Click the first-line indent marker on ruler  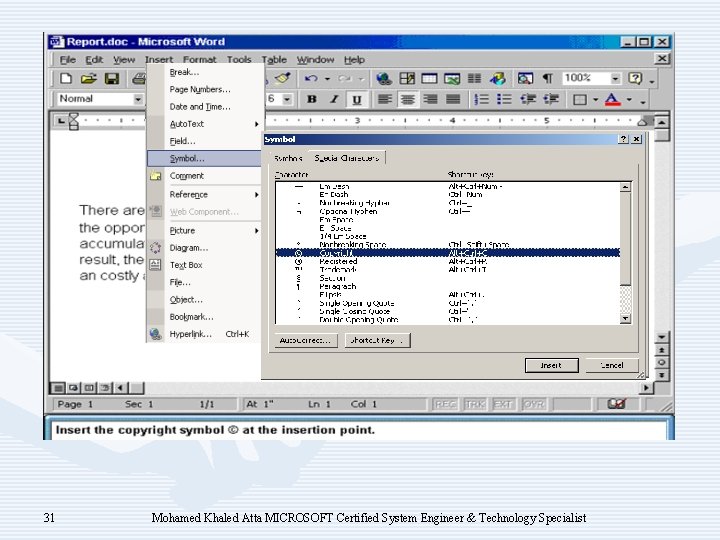(x=73, y=117)
